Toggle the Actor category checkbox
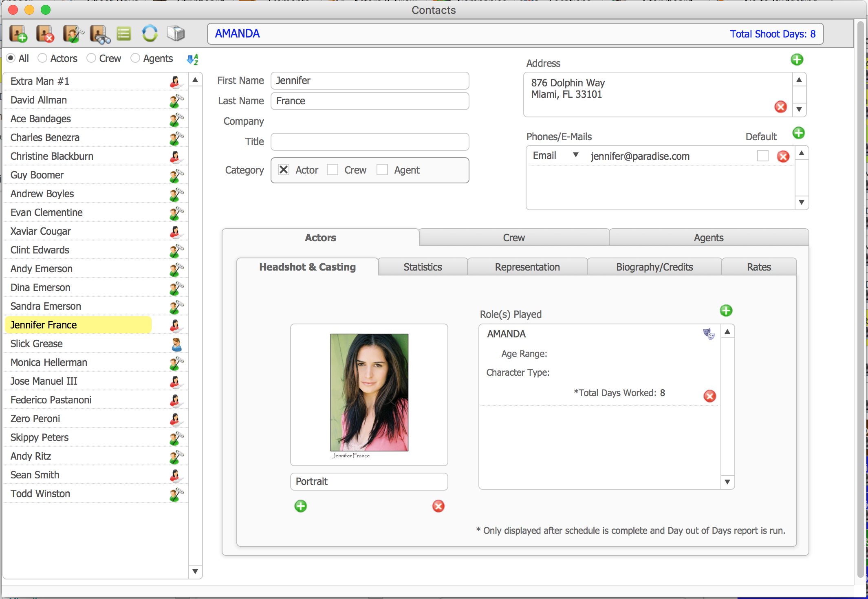The width and height of the screenshot is (868, 599). 283,170
